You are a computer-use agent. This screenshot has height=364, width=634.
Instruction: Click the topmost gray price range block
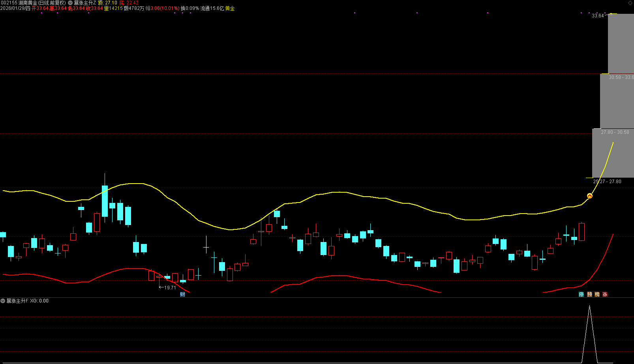pos(621,44)
